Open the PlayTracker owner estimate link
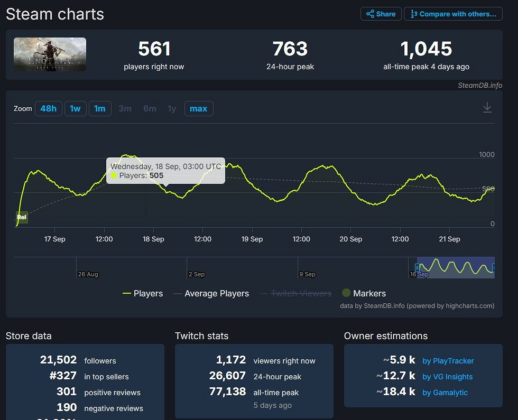 448,361
